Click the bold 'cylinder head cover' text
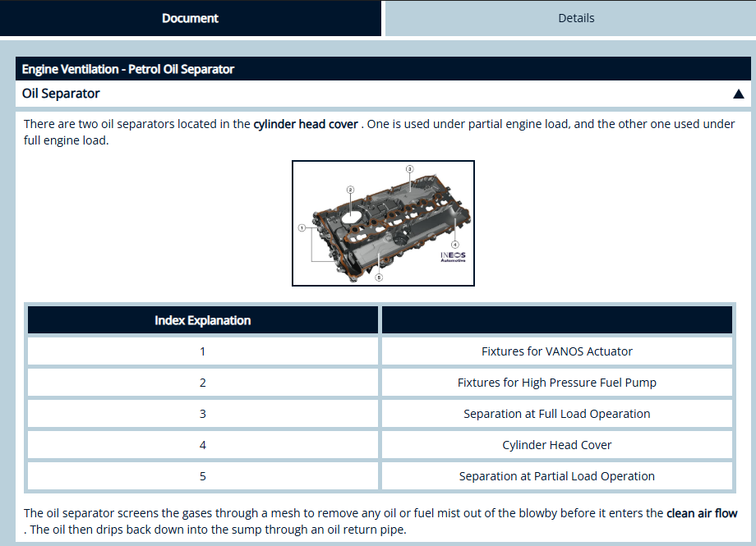 tap(306, 124)
